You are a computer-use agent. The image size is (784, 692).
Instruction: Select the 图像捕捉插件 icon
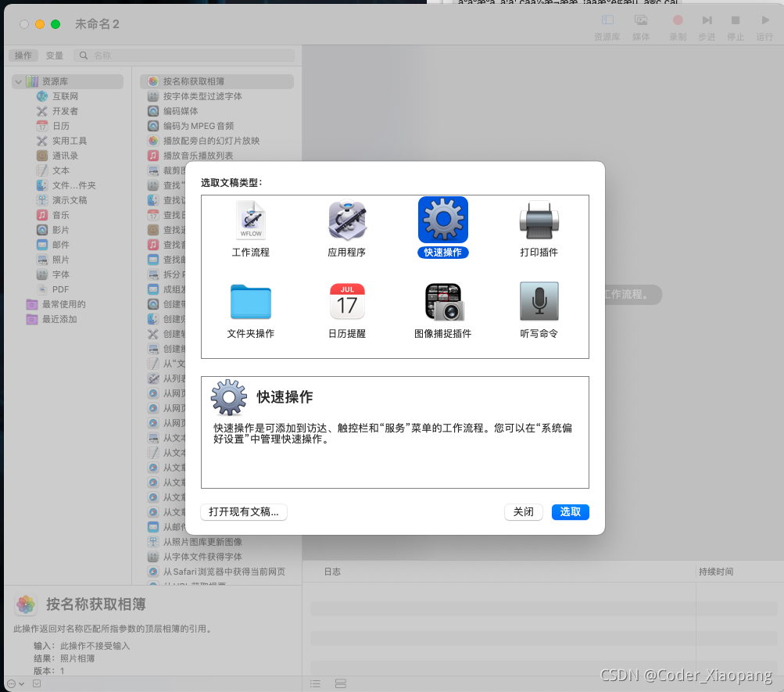click(x=443, y=302)
